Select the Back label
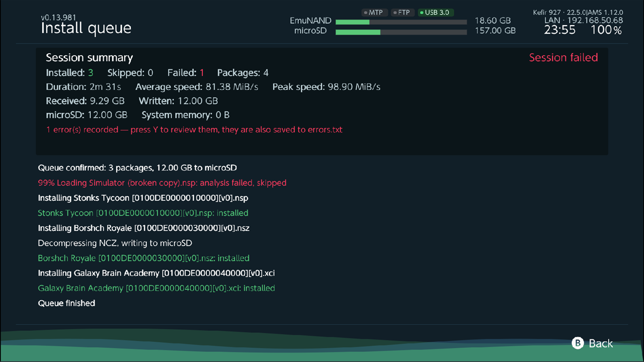This screenshot has width=644, height=362. (x=601, y=343)
